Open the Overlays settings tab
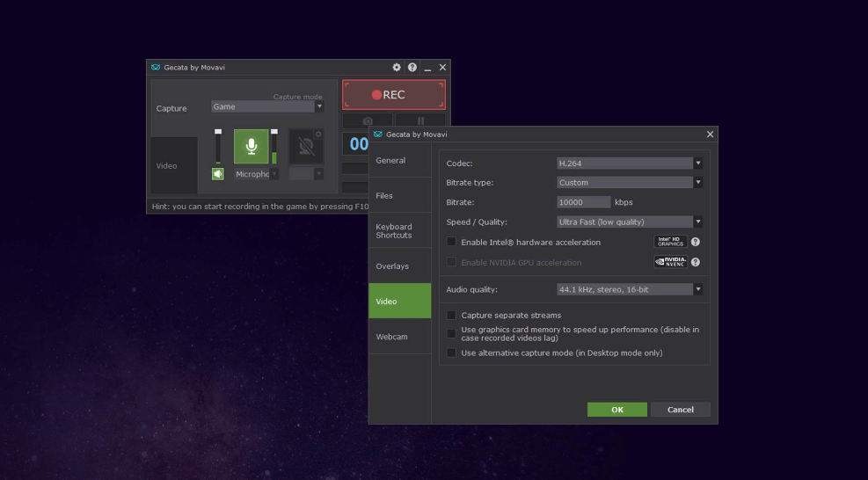The width and height of the screenshot is (868, 480). (x=399, y=265)
